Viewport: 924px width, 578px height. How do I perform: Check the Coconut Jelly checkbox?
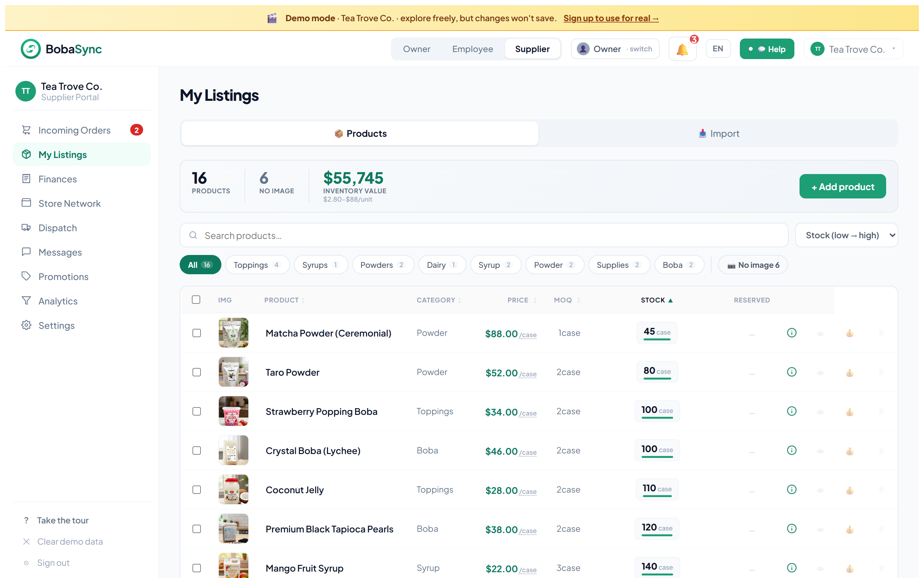click(197, 490)
